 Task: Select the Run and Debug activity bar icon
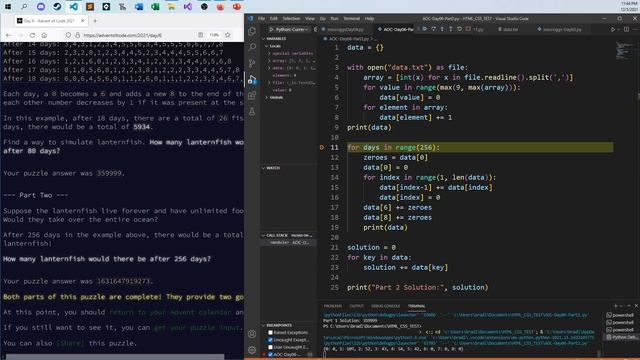coord(252,80)
